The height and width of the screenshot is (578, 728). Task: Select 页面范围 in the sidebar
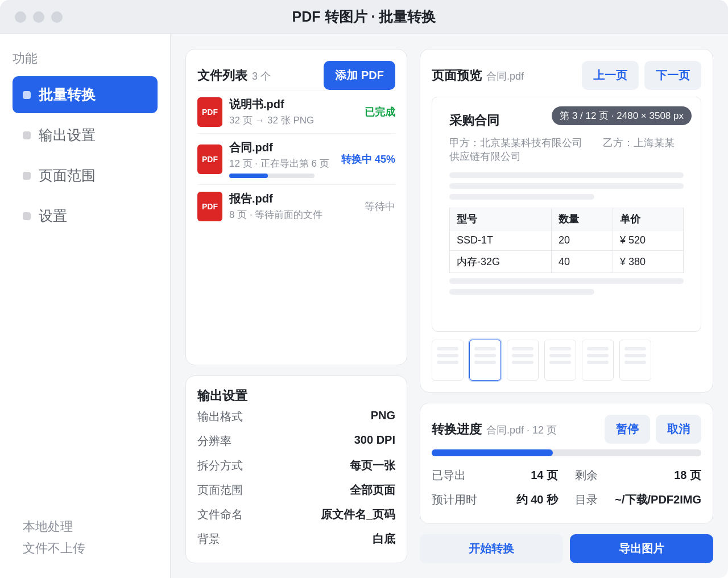(x=85, y=175)
